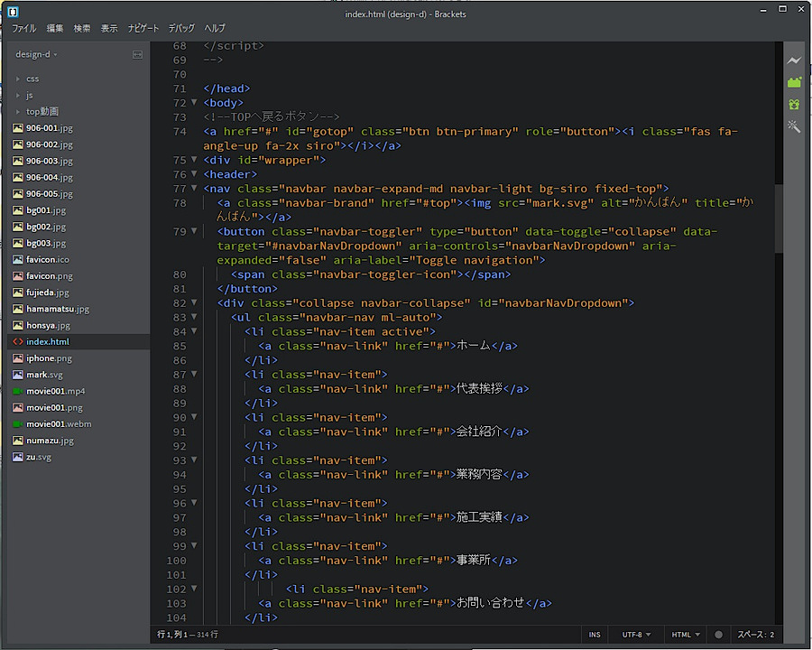This screenshot has height=650, width=812.
Task: Open the design-d project dropdown
Action: pyautogui.click(x=36, y=54)
